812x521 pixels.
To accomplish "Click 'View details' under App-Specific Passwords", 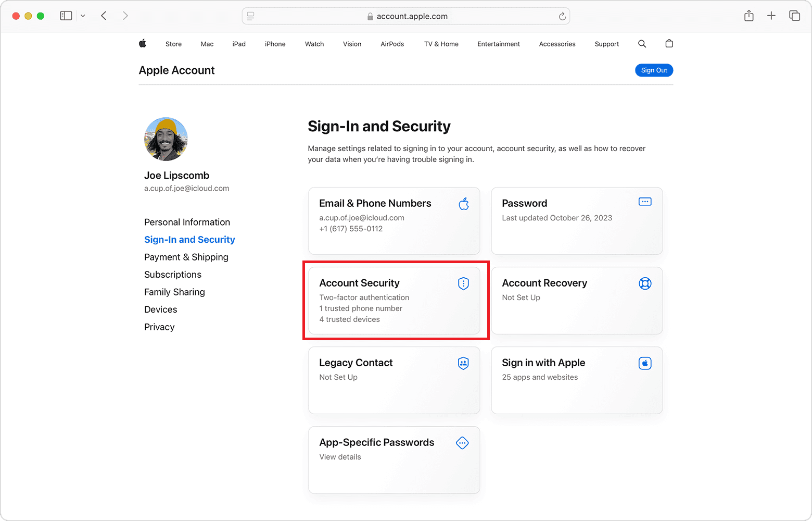I will 340,457.
